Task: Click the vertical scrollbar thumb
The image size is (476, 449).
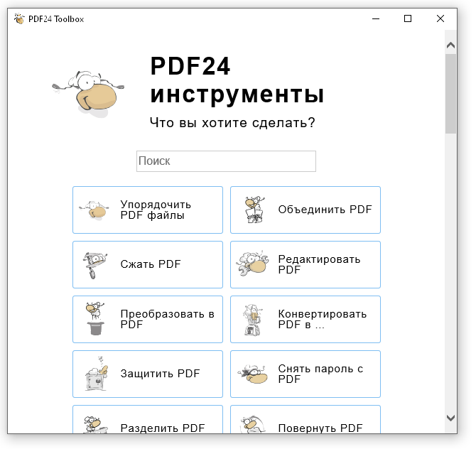Action: pos(451,94)
